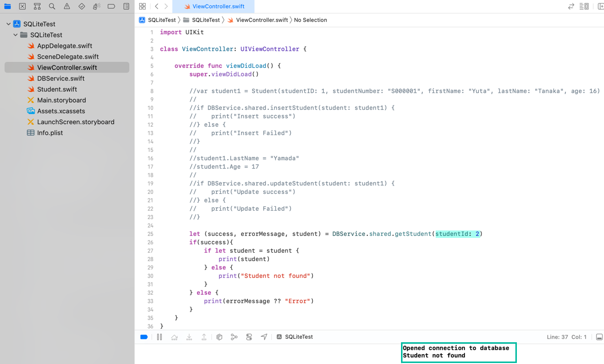This screenshot has height=364, width=604.
Task: Click the highlighted studentId: 2 argument
Action: tap(457, 234)
